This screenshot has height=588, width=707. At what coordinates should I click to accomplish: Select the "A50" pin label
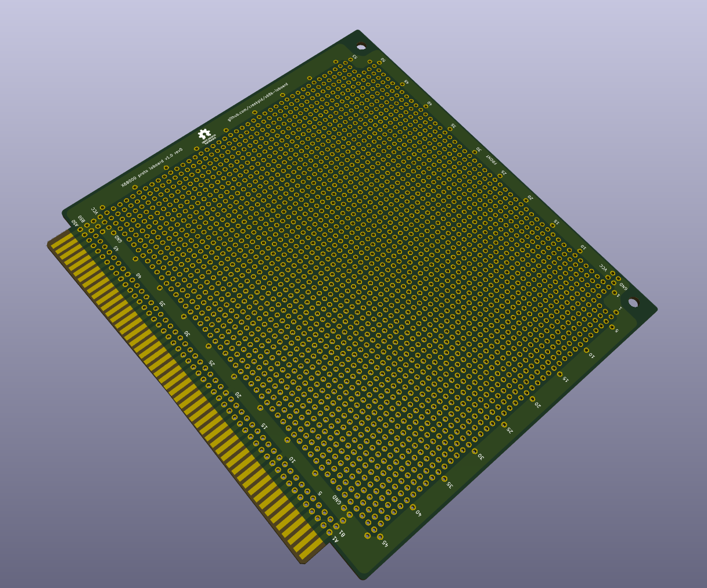coord(75,222)
